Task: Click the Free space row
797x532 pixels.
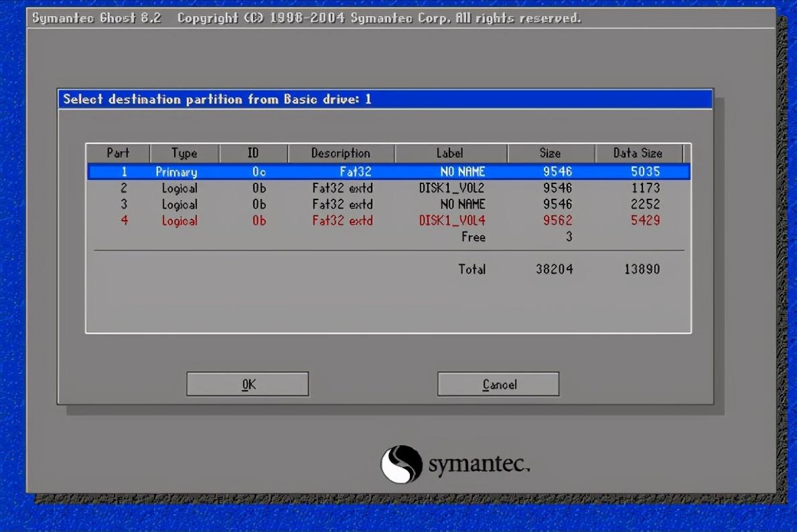Action: point(474,237)
